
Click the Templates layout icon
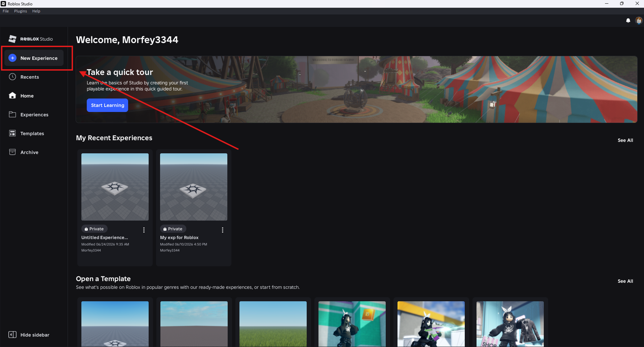click(12, 133)
